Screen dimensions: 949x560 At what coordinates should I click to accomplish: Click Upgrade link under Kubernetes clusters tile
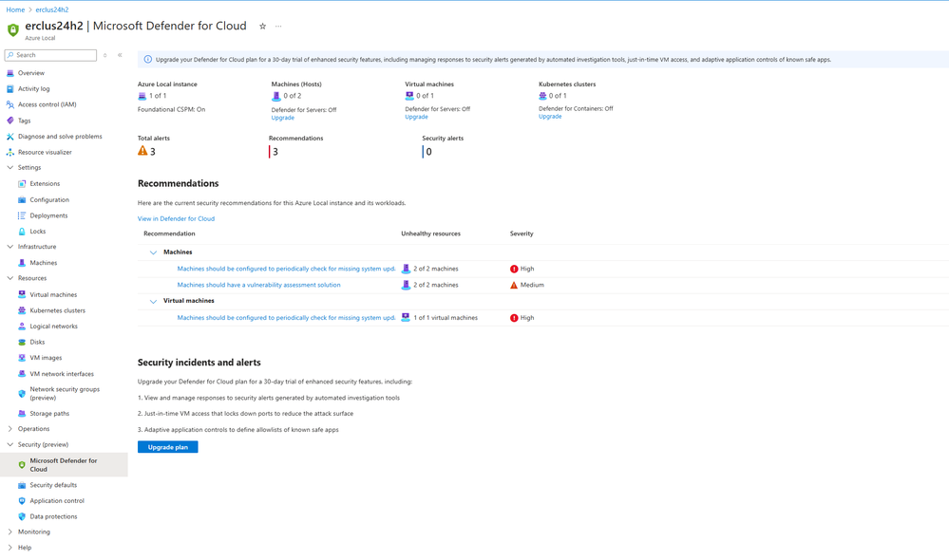[x=550, y=116]
